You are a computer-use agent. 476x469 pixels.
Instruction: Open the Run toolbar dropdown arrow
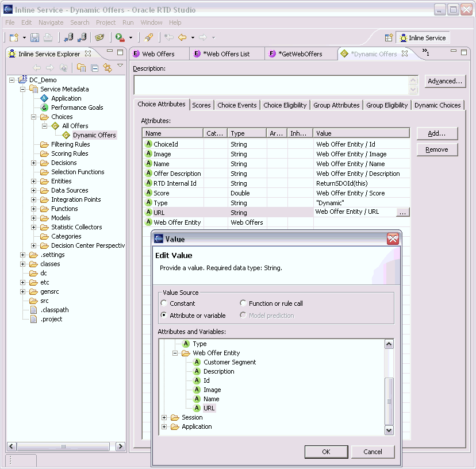pyautogui.click(x=131, y=37)
